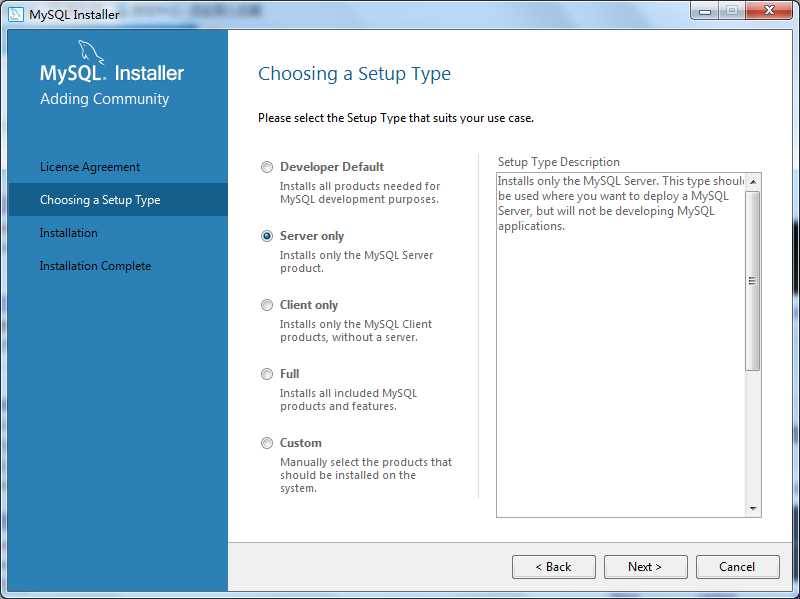Open License Agreement step in sidebar
Viewport: 800px width, 599px height.
point(90,167)
